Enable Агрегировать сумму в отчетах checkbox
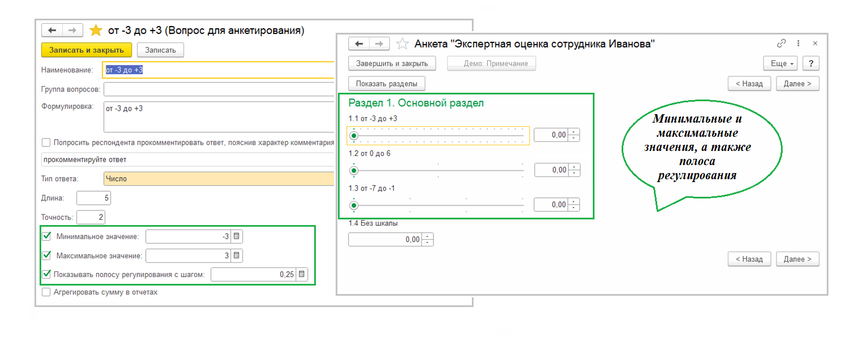The image size is (868, 337). tap(46, 292)
